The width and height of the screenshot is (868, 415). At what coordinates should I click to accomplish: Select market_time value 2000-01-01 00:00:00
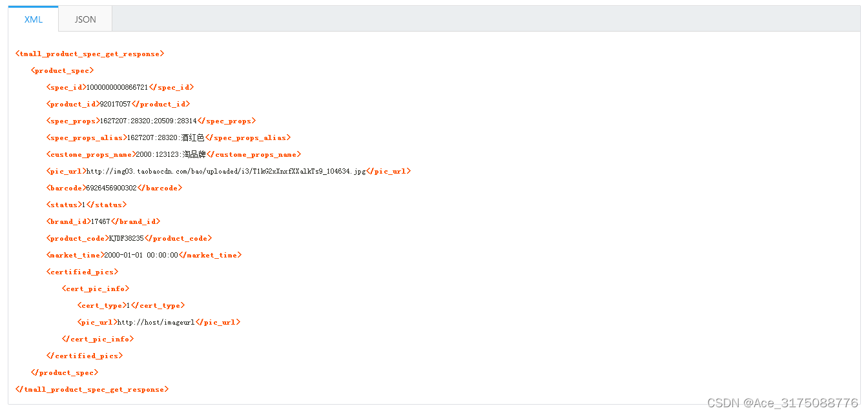(x=141, y=255)
